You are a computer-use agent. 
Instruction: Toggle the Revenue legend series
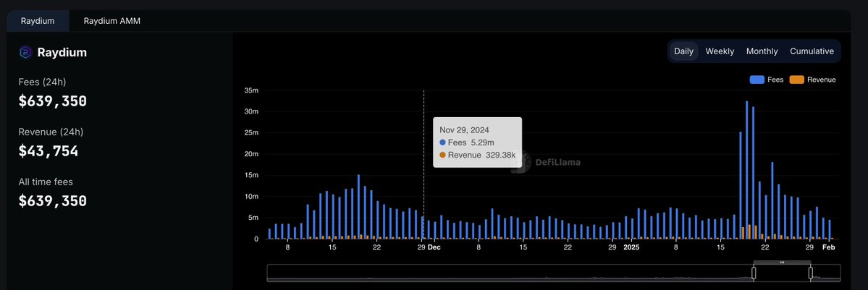813,80
